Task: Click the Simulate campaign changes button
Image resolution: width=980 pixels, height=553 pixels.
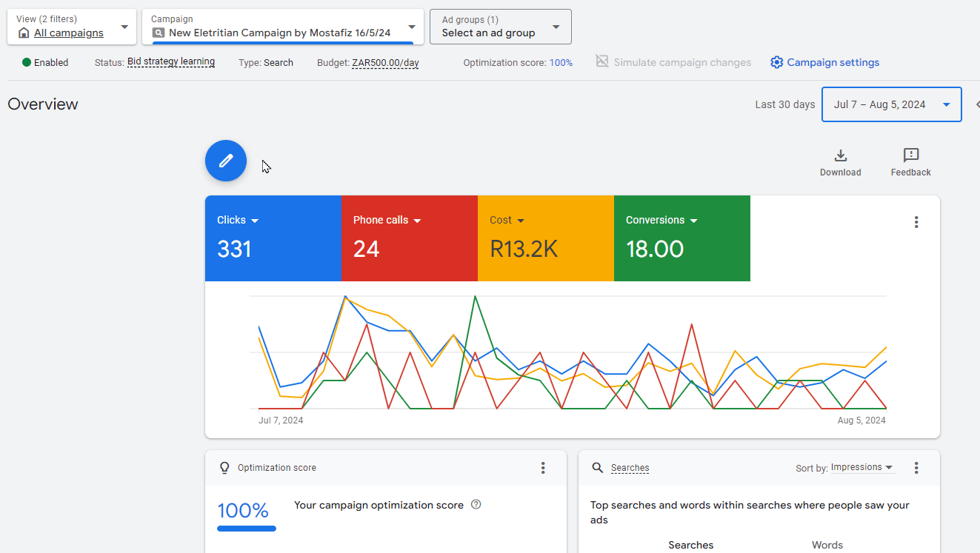Action: (673, 63)
